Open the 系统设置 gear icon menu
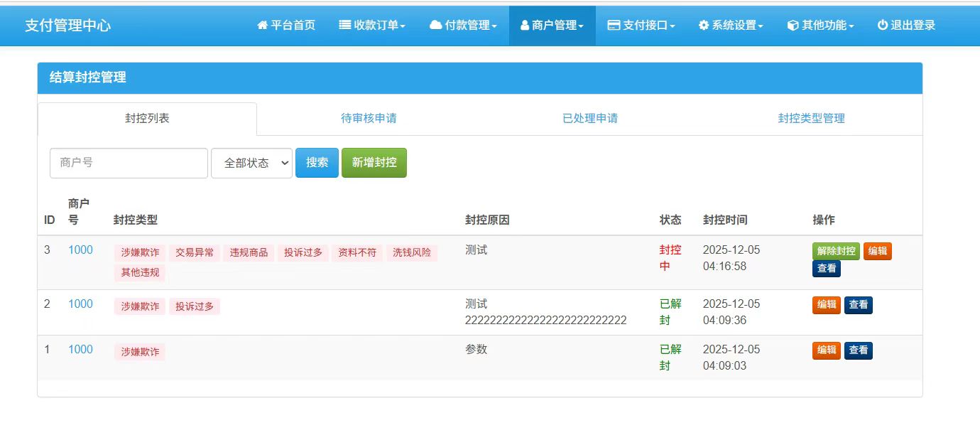The height and width of the screenshot is (445, 980). click(704, 26)
